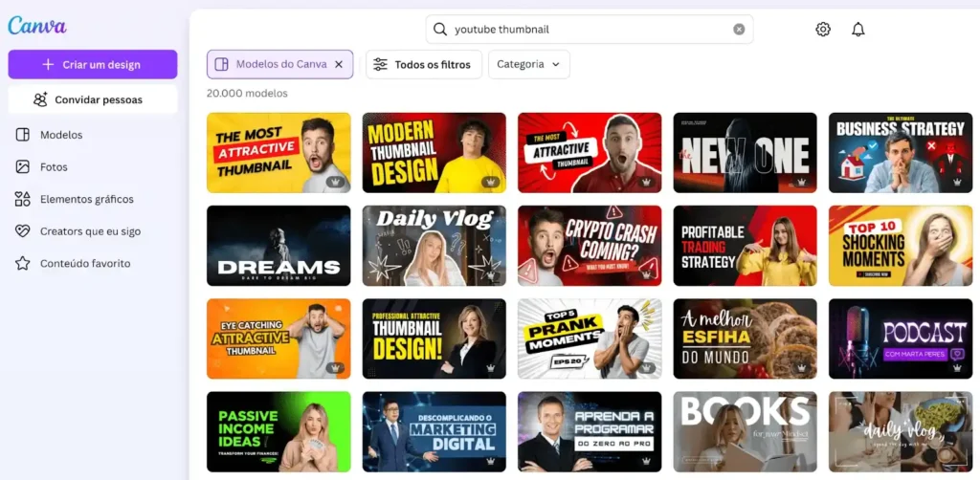Image resolution: width=980 pixels, height=480 pixels.
Task: Click Criar um design button
Action: point(93,64)
